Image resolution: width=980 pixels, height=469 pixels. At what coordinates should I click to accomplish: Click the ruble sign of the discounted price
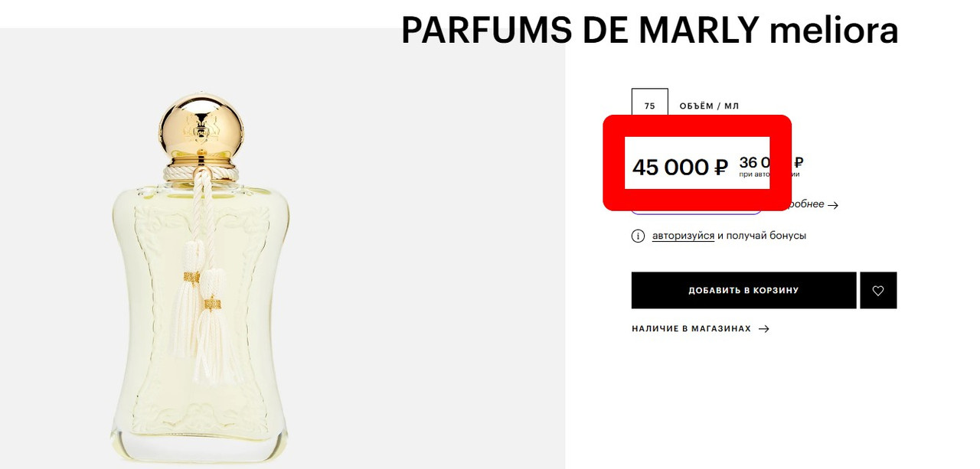click(x=799, y=162)
